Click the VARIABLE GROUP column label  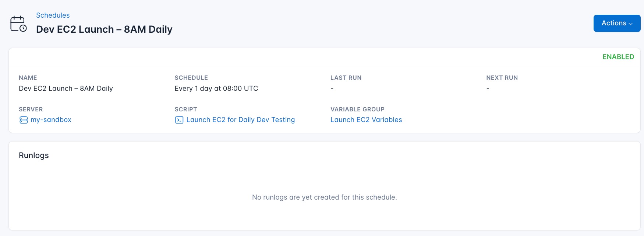click(x=357, y=109)
